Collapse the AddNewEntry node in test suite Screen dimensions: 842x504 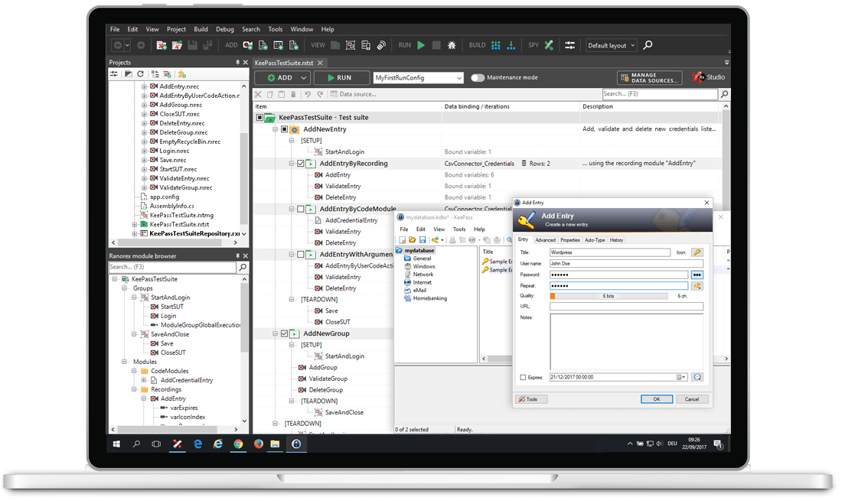tap(276, 129)
